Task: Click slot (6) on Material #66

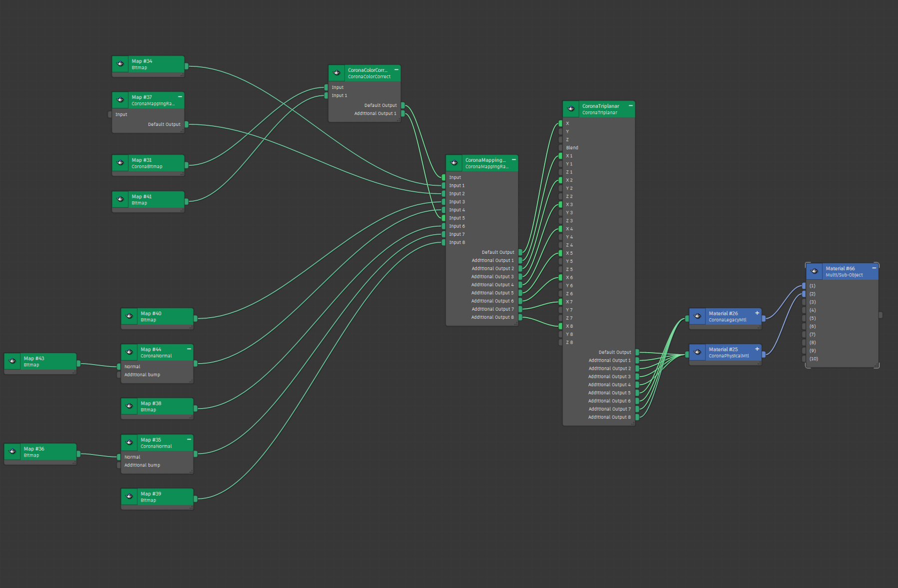Action: point(804,326)
